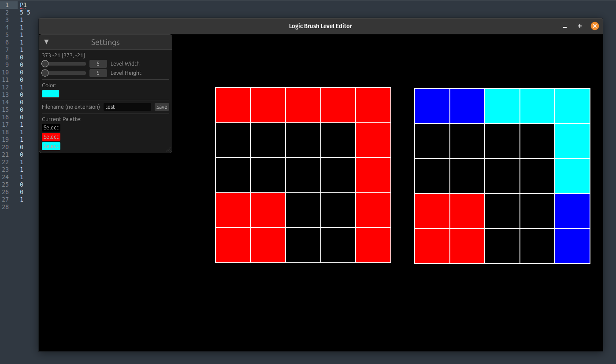Click the Level Width slider handle
This screenshot has width=616, height=364.
point(45,64)
